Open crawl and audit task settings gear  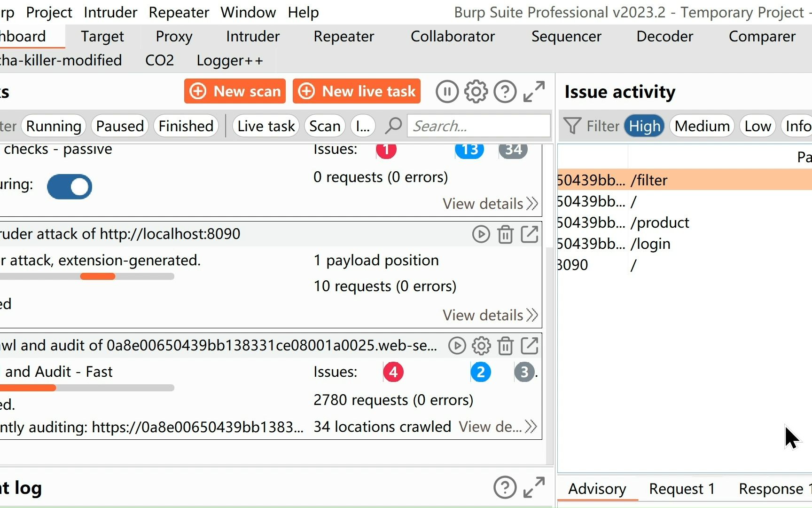point(481,346)
